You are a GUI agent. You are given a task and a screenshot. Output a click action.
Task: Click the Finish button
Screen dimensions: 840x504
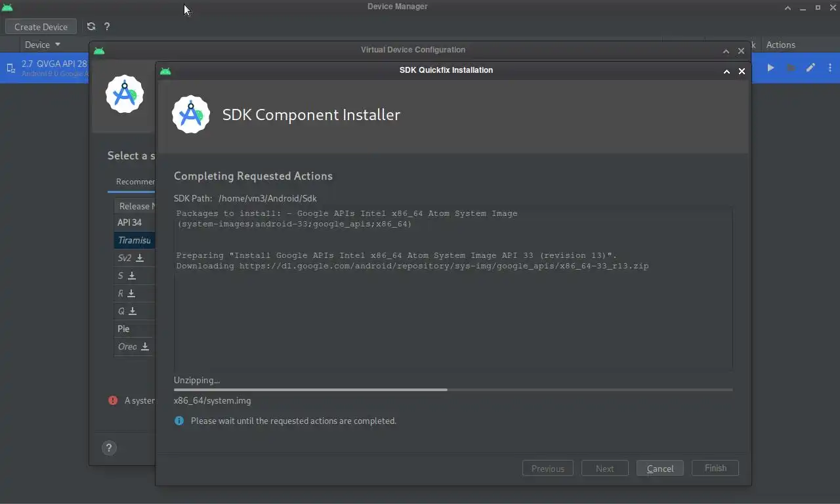coord(715,468)
